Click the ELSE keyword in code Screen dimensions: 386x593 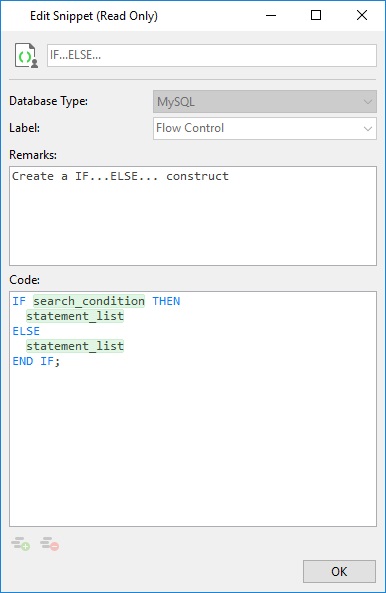[26, 331]
